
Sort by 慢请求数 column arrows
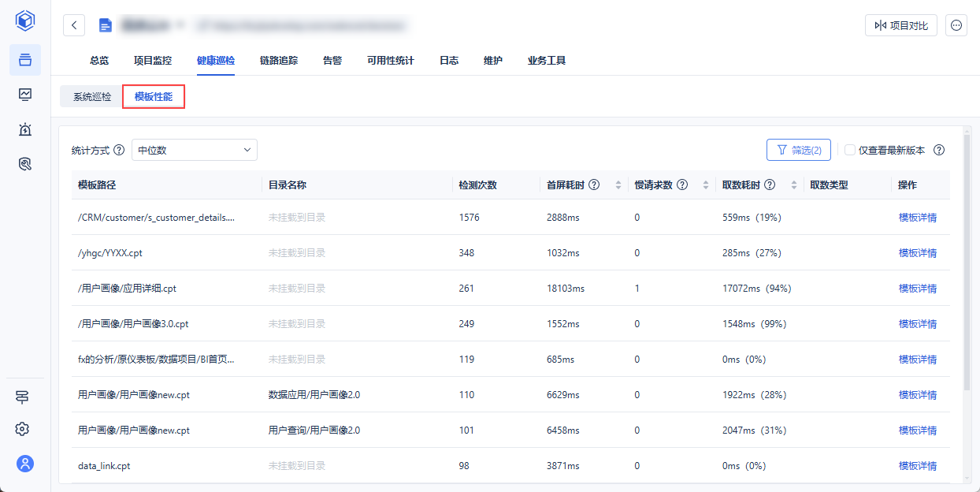point(706,185)
